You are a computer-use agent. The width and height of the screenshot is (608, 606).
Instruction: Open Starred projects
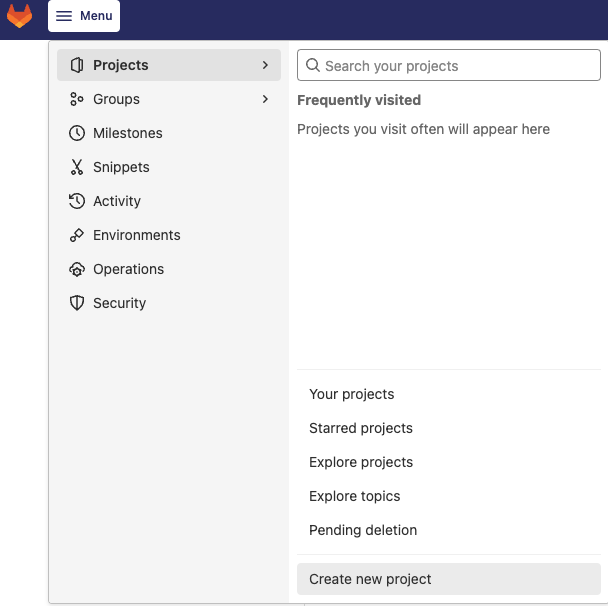tap(361, 428)
